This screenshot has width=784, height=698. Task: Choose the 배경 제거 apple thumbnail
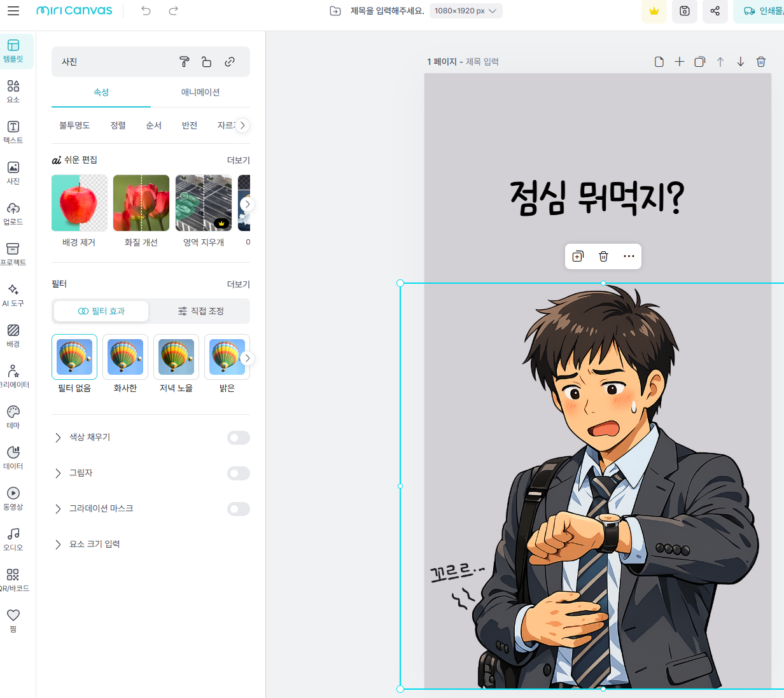(80, 203)
